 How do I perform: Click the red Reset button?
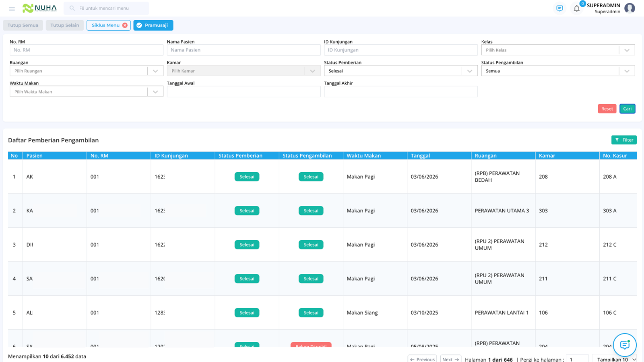pyautogui.click(x=607, y=109)
